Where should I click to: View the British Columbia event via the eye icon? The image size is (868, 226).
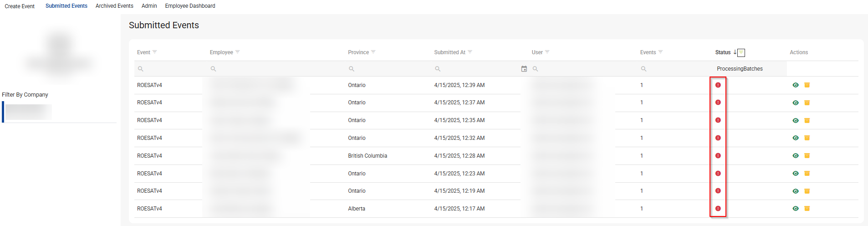click(795, 156)
